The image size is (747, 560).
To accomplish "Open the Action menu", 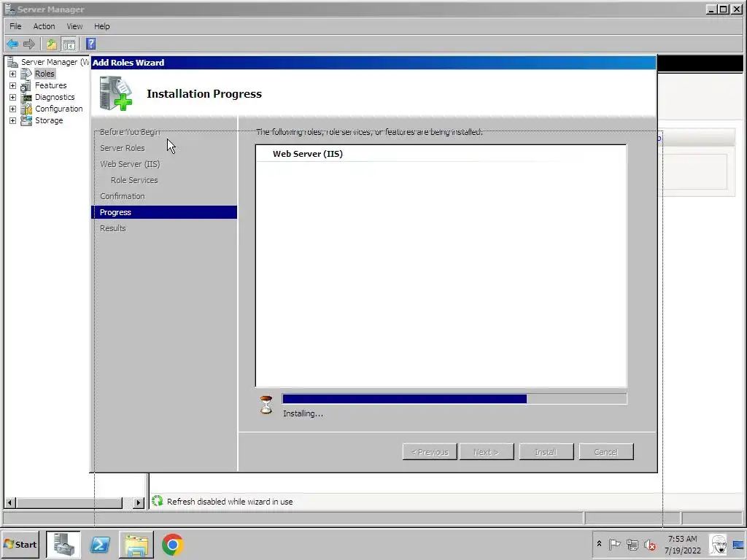I will (x=44, y=26).
